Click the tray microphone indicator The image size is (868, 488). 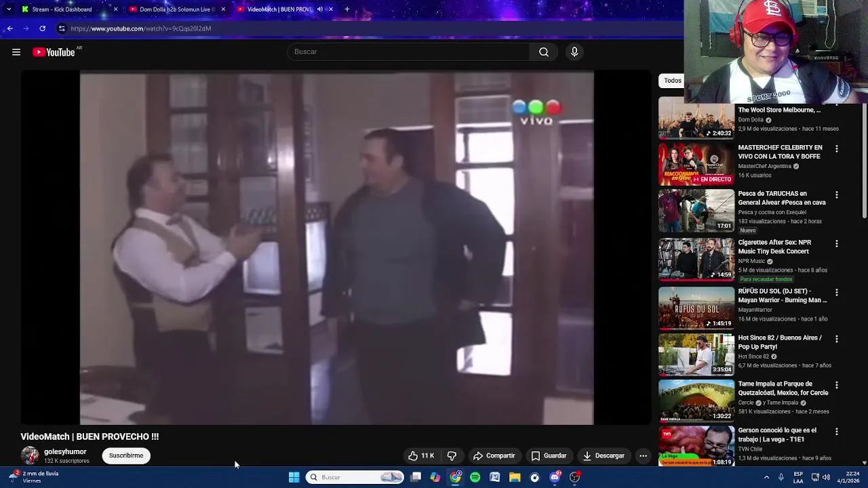tap(781, 477)
